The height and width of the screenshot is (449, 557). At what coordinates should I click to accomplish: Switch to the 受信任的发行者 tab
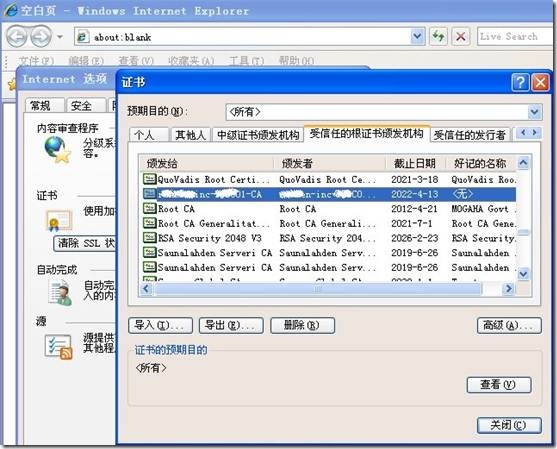point(470,135)
